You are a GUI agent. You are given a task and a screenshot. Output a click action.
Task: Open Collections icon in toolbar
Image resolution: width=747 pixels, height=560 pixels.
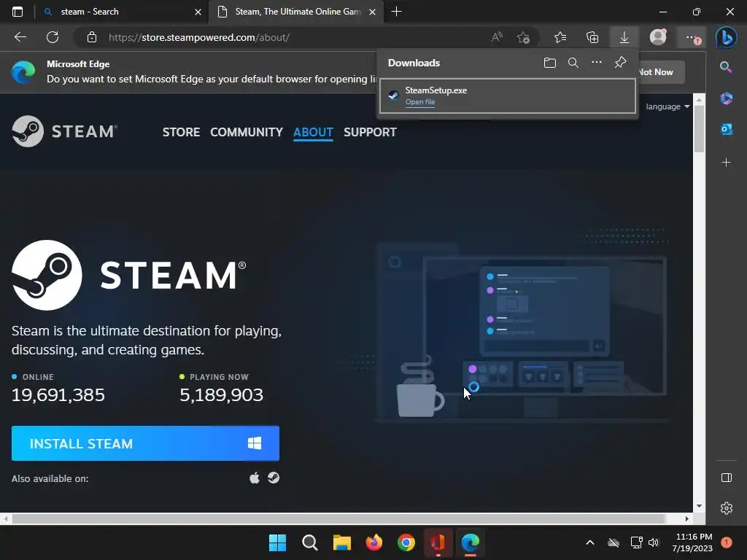592,37
